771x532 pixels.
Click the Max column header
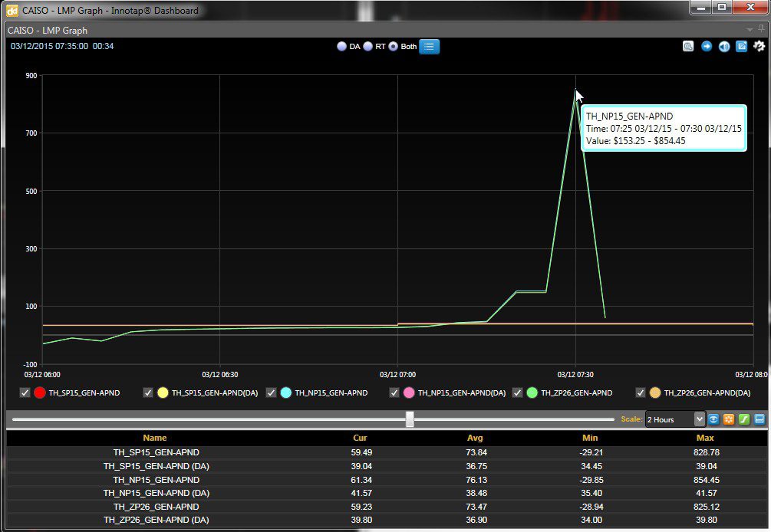(705, 438)
